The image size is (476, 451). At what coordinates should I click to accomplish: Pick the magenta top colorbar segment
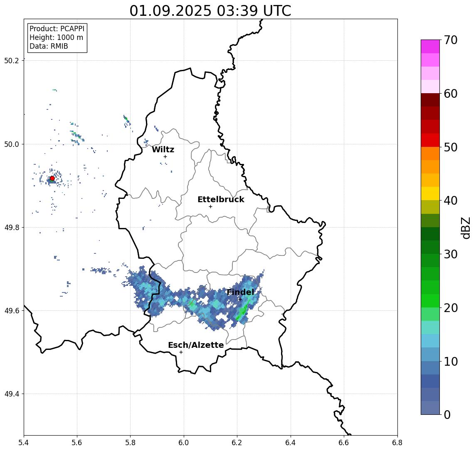point(430,47)
